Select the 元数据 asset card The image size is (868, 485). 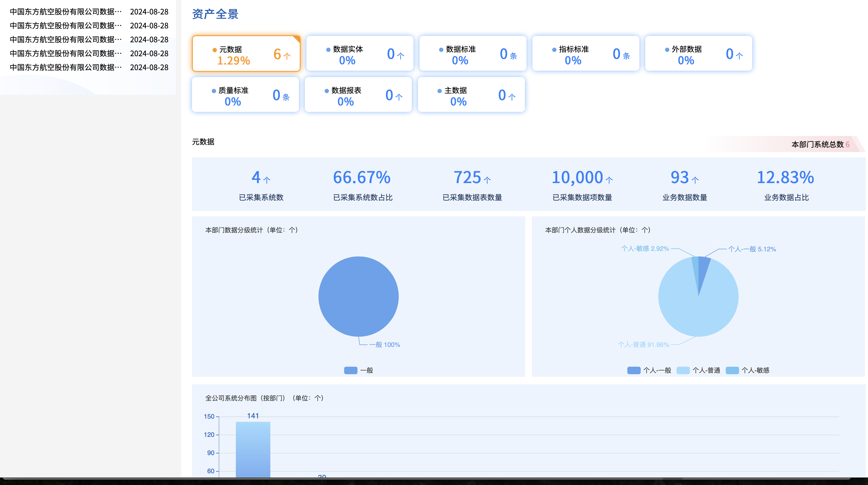point(246,54)
